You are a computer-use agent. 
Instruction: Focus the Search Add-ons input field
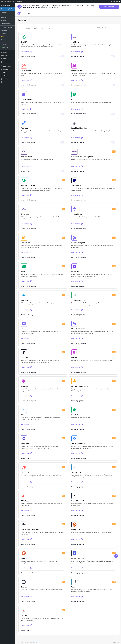[x=105, y=28]
